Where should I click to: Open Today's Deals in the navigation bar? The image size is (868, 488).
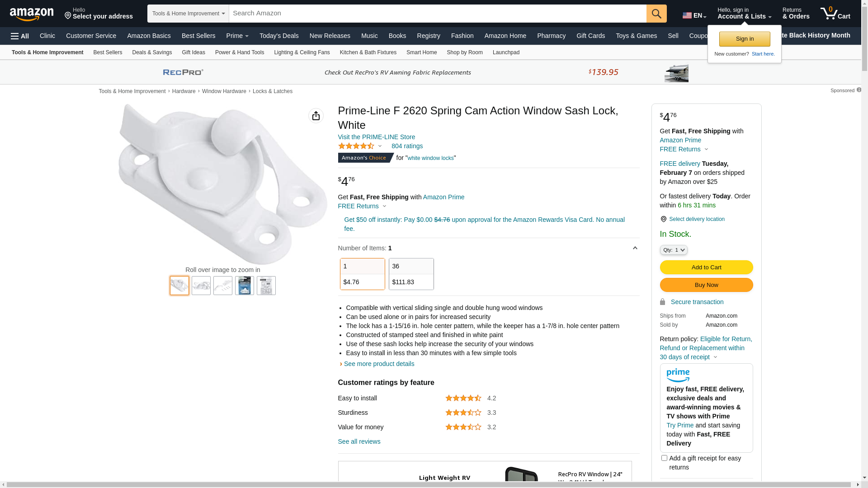coord(279,36)
